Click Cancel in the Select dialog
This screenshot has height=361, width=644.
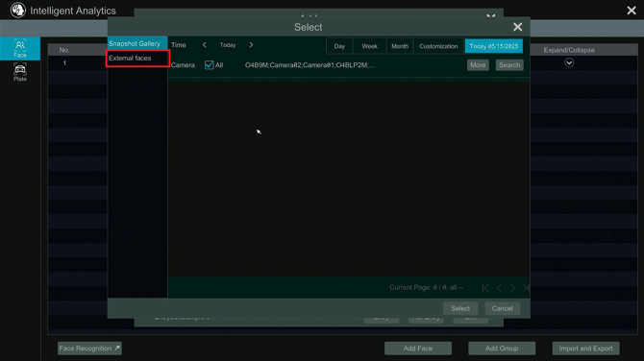click(503, 308)
